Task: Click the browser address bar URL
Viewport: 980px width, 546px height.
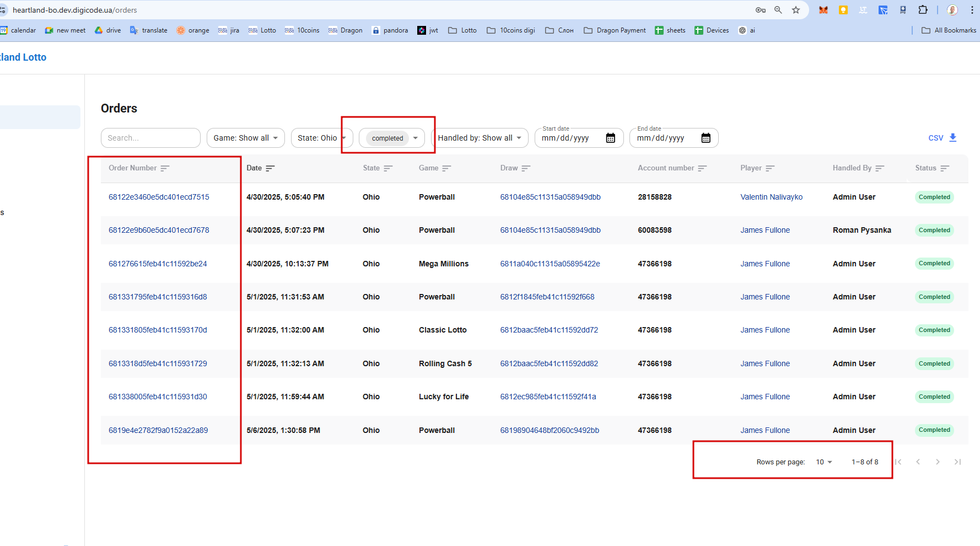Action: (x=75, y=10)
